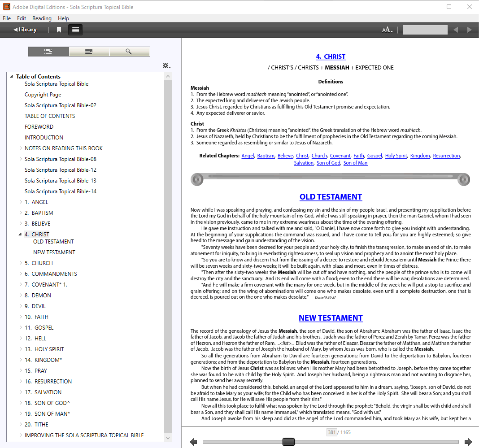Go to next search result arrow

coord(470,30)
